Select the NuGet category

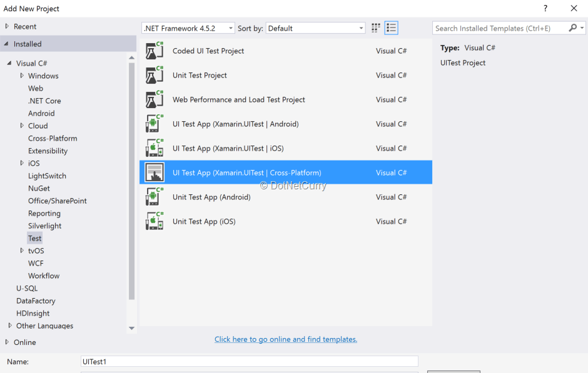pos(39,188)
